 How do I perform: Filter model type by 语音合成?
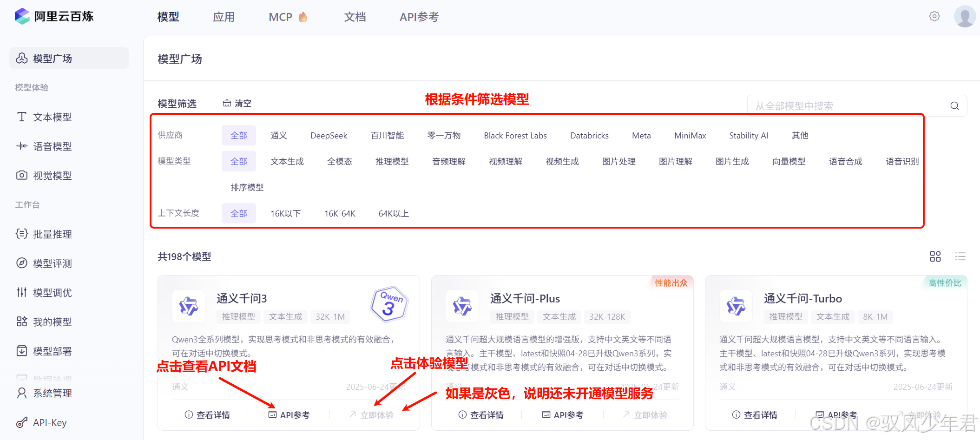coord(846,161)
